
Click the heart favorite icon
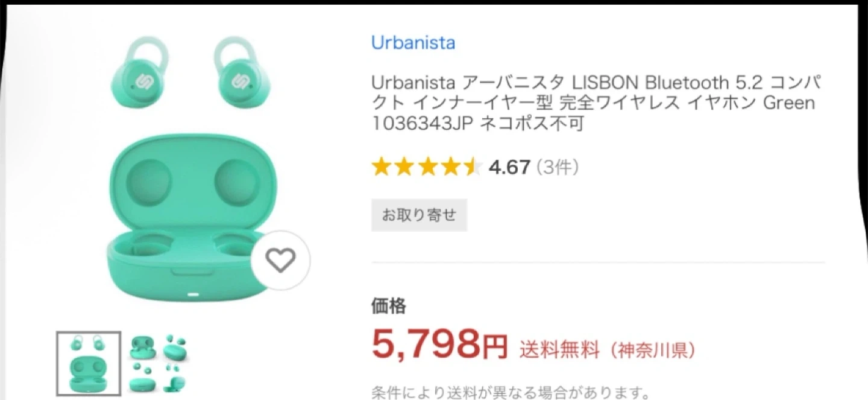pyautogui.click(x=280, y=260)
